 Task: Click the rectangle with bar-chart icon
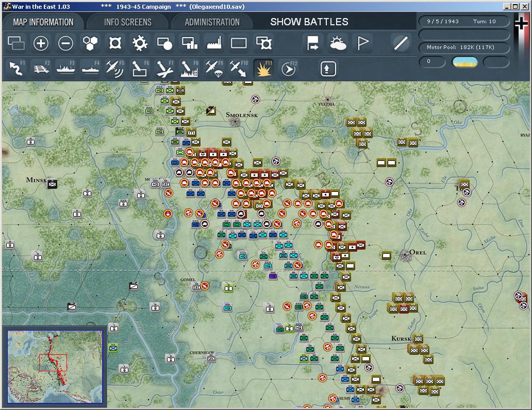189,43
